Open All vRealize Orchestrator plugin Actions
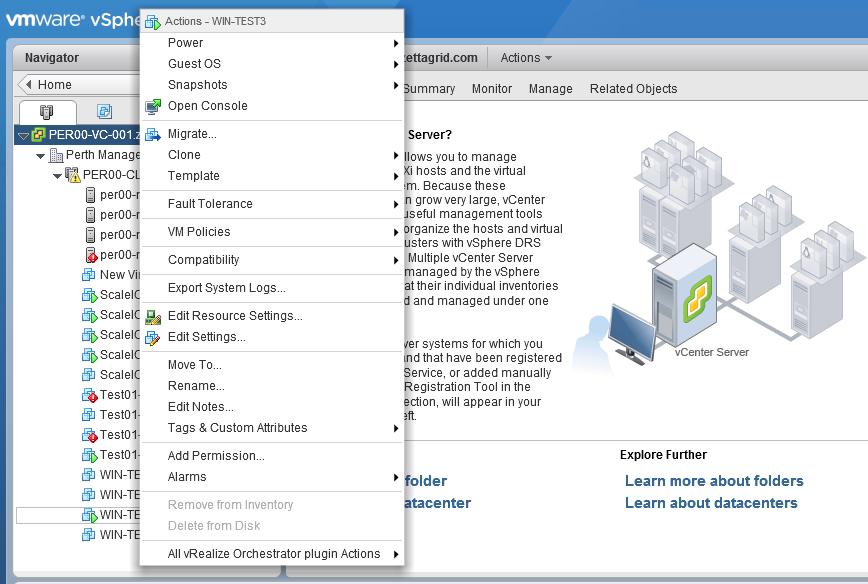The width and height of the screenshot is (868, 584). [272, 554]
